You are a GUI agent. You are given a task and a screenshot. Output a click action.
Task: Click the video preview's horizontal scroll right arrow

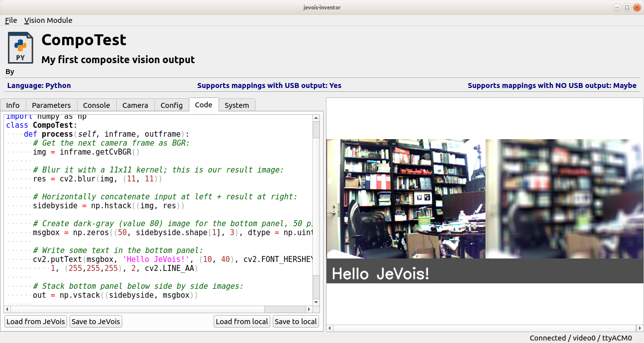pos(640,328)
